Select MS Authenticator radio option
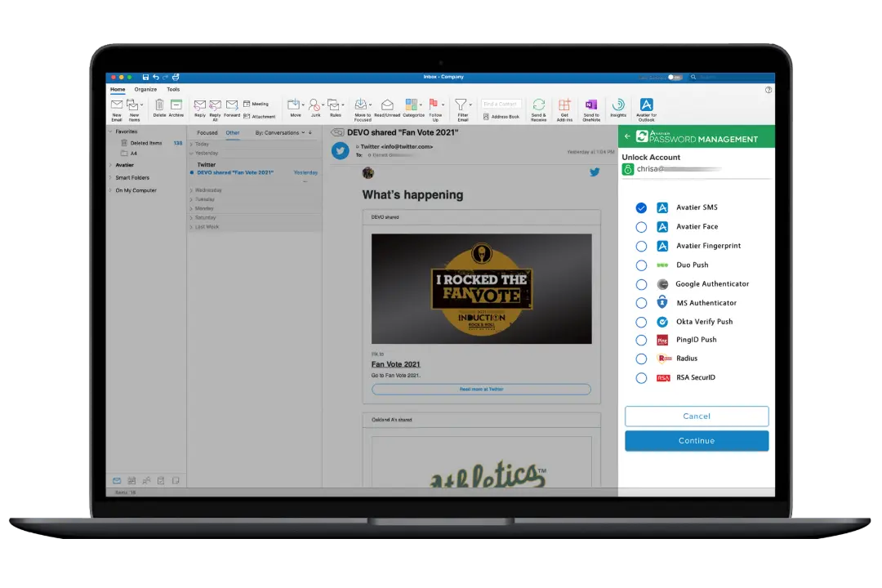 pyautogui.click(x=641, y=303)
